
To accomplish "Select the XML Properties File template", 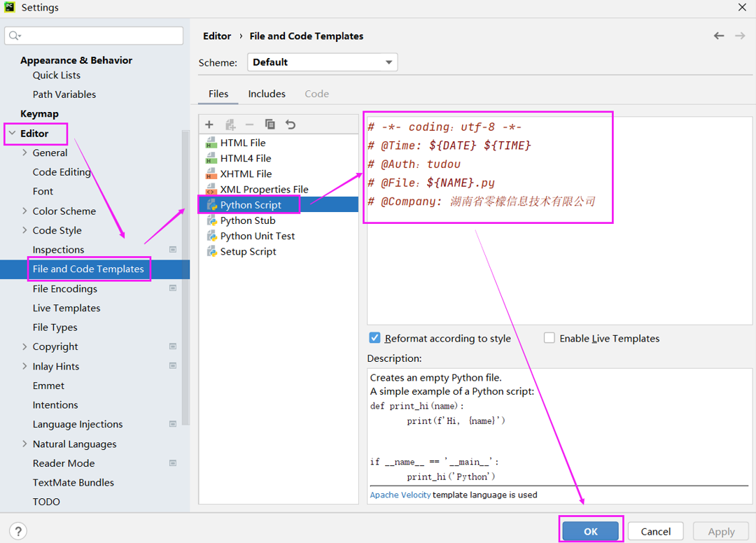I will click(264, 189).
